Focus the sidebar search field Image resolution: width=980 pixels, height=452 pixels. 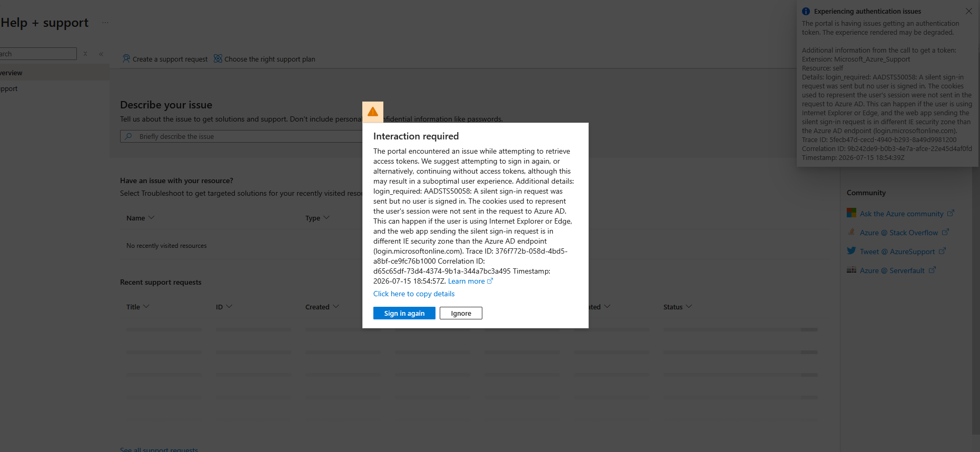38,54
